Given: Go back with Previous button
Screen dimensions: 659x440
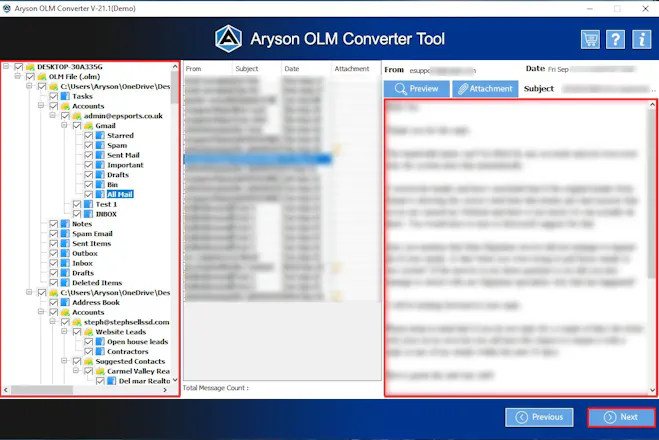Looking at the screenshot, I should [x=539, y=417].
